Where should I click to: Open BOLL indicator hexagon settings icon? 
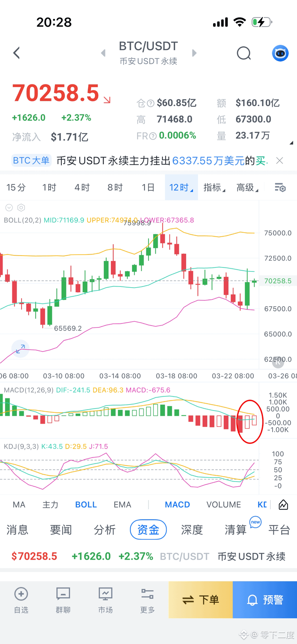21,208
